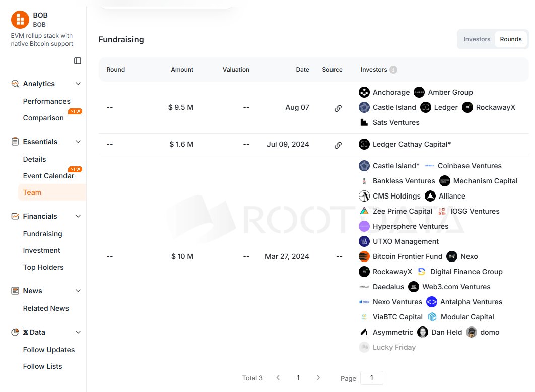The height and width of the screenshot is (392, 535).
Task: Click the Financials section icon
Action: point(15,216)
